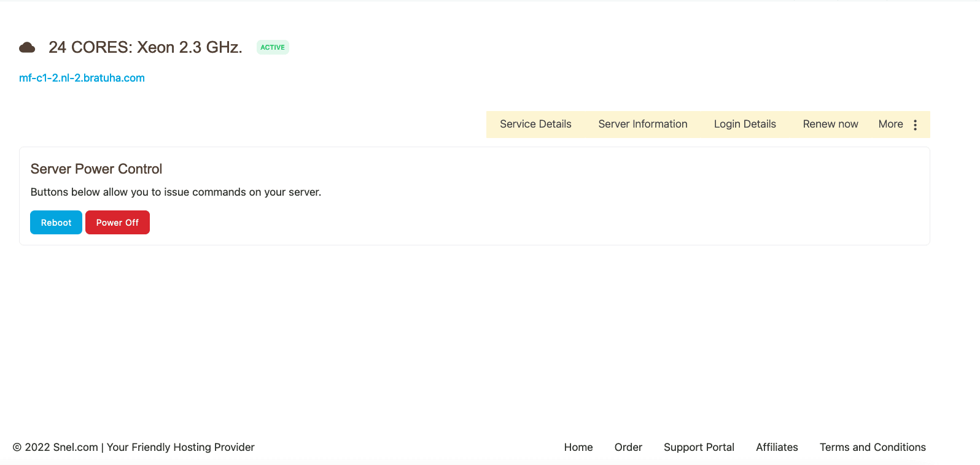Image resolution: width=980 pixels, height=465 pixels.
Task: View the Terms and Conditions page
Action: [x=872, y=447]
